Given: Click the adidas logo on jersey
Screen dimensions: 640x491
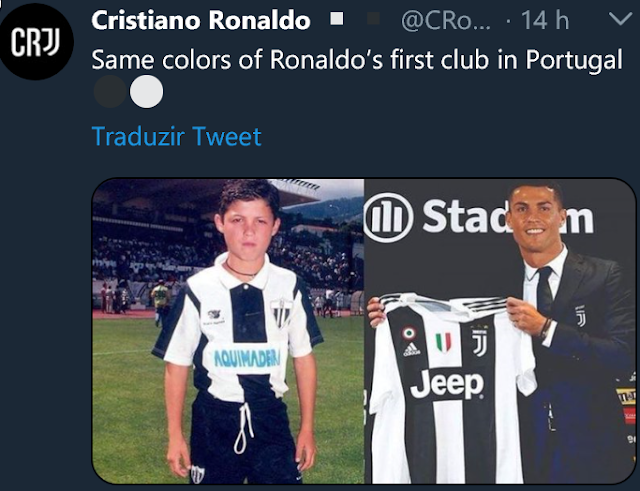Looking at the screenshot, I should (410, 346).
